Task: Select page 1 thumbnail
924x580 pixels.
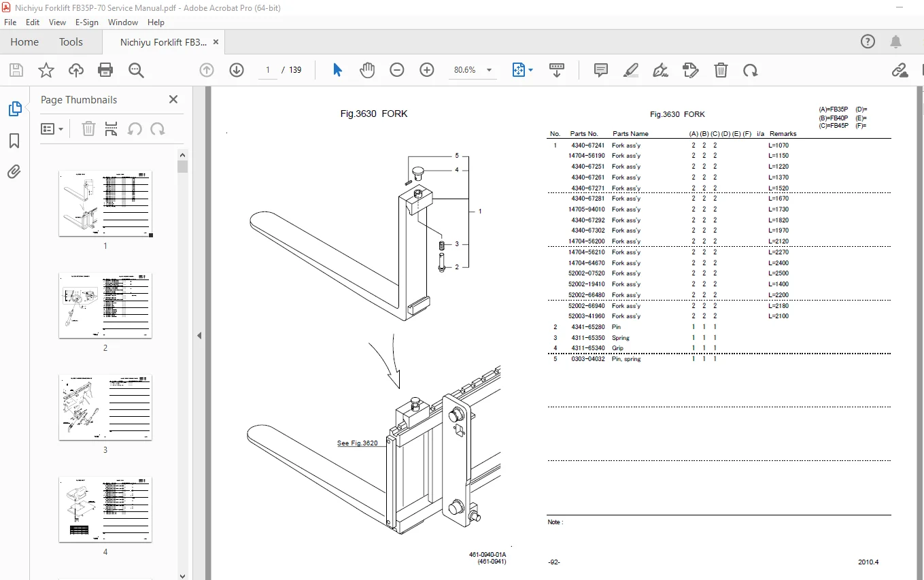Action: (105, 203)
